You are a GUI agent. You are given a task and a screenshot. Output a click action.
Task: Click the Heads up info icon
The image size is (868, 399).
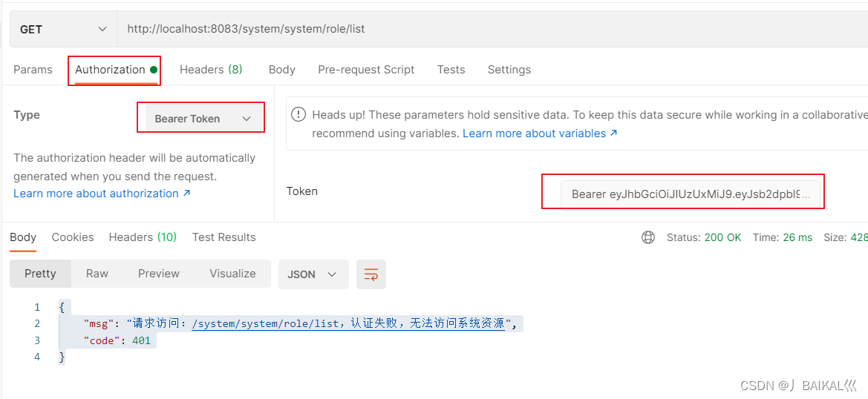click(x=298, y=115)
